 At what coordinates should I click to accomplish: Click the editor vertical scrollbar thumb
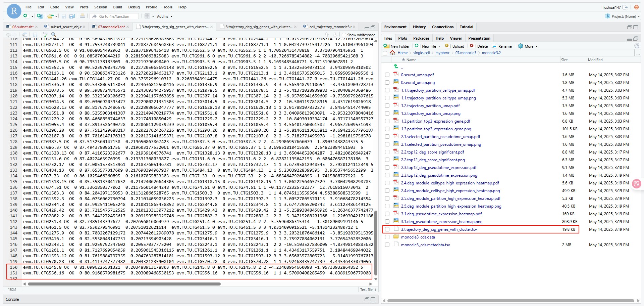(x=376, y=243)
